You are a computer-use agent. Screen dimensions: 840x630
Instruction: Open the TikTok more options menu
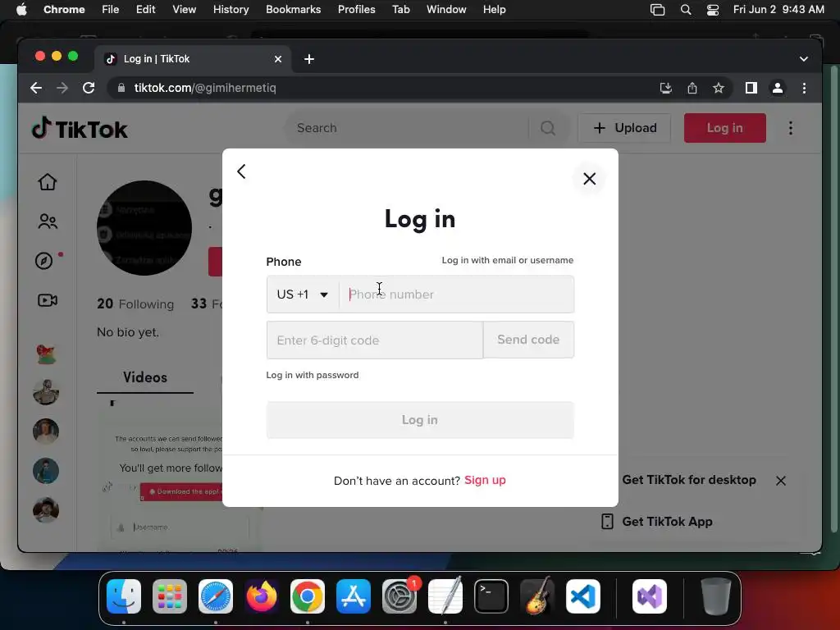[x=791, y=128]
